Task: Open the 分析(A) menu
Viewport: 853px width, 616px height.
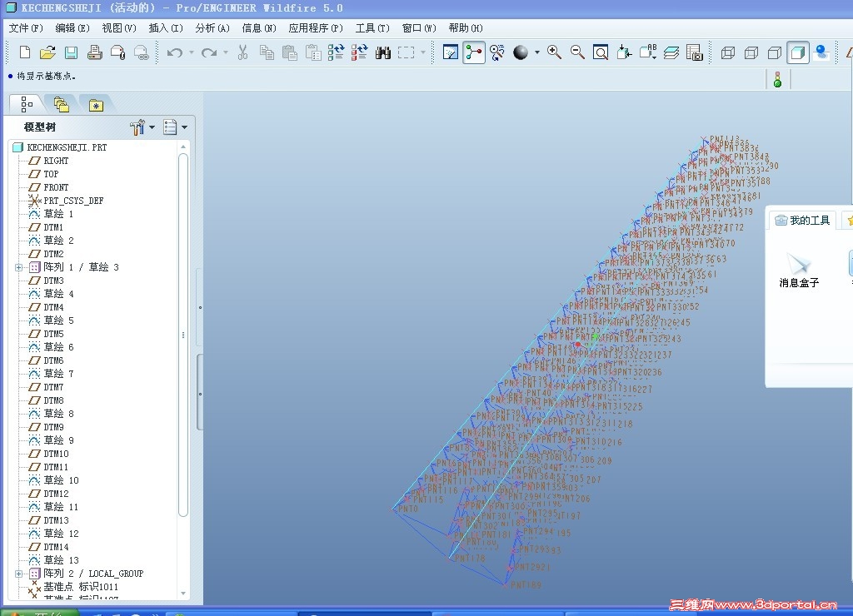Action: [x=212, y=28]
